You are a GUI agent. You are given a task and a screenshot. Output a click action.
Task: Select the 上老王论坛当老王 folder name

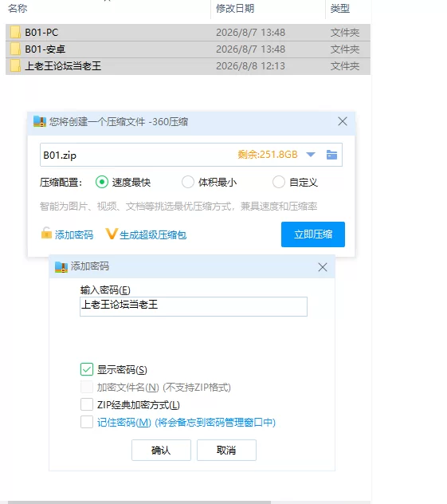[x=63, y=66]
